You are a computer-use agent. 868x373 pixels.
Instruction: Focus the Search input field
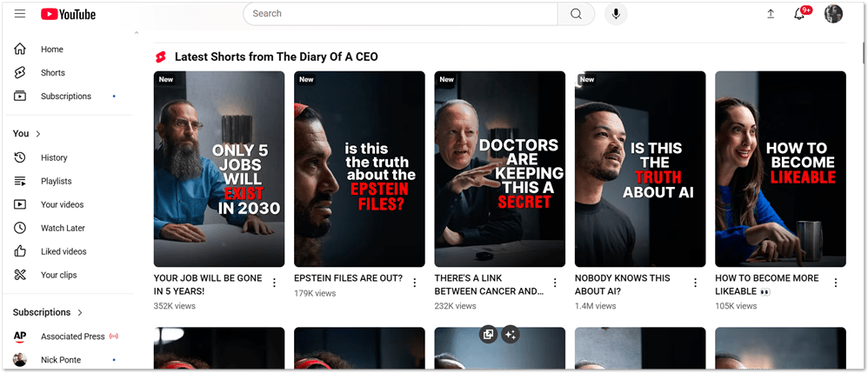tap(400, 14)
